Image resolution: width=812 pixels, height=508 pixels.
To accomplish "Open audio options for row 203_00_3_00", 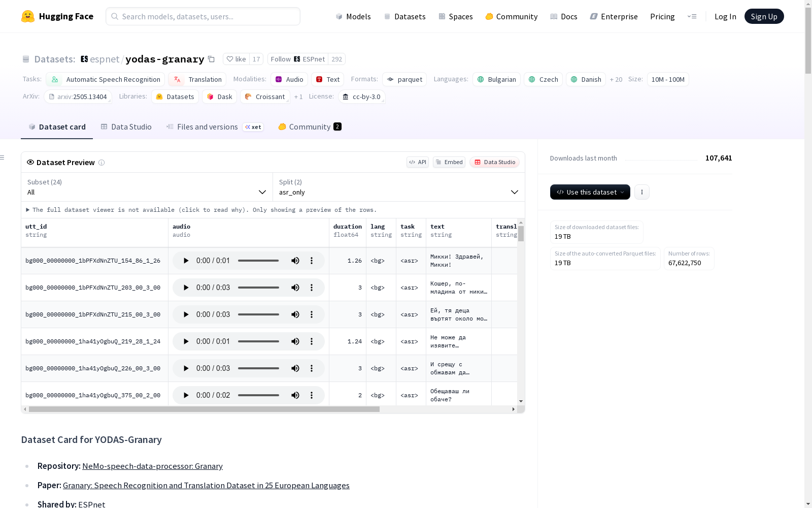I will pyautogui.click(x=312, y=288).
